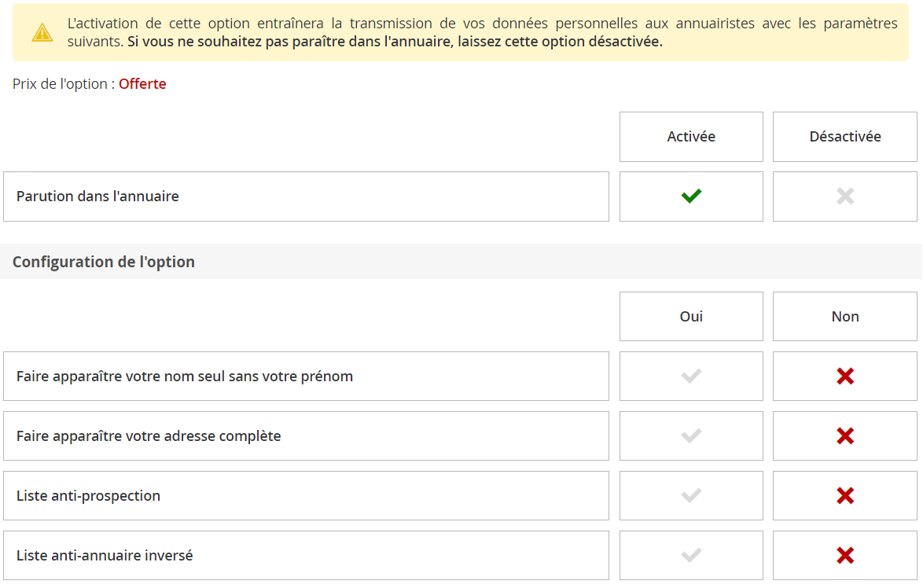Click the Liste anti-prospection row label
Viewport: 923px width, 588px height.
(x=88, y=496)
